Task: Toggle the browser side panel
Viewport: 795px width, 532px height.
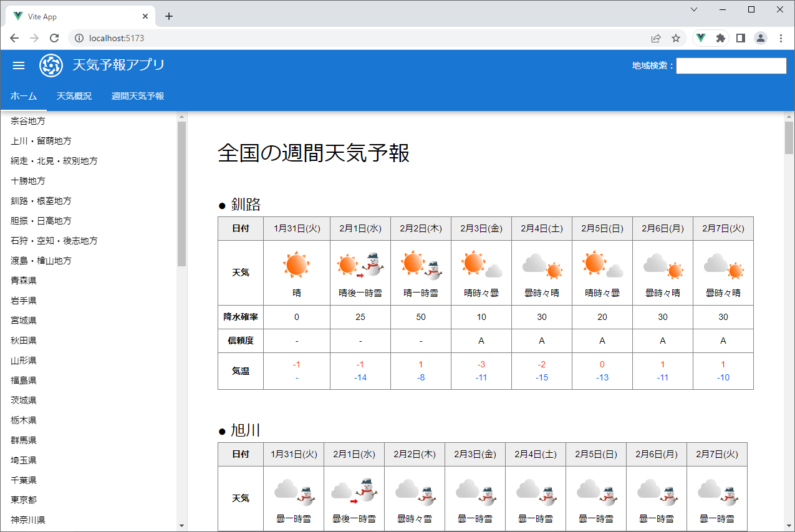Action: pyautogui.click(x=741, y=38)
